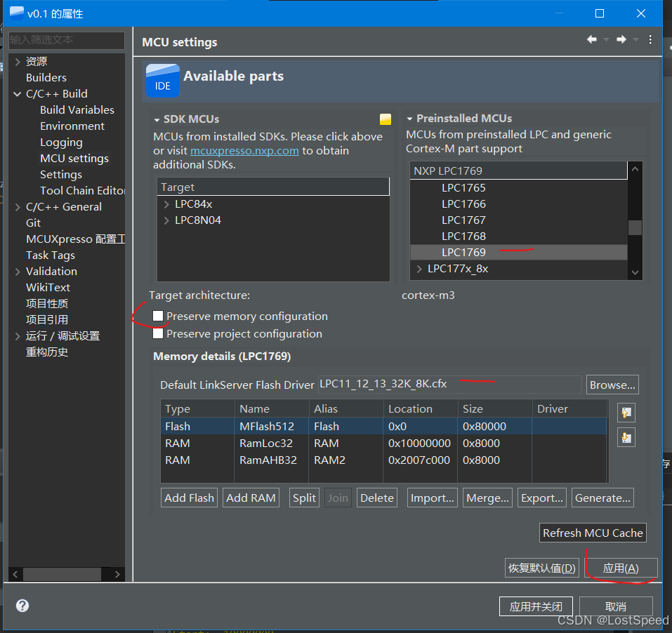Click the help question mark icon
Image resolution: width=672 pixels, height=633 pixels.
22,606
